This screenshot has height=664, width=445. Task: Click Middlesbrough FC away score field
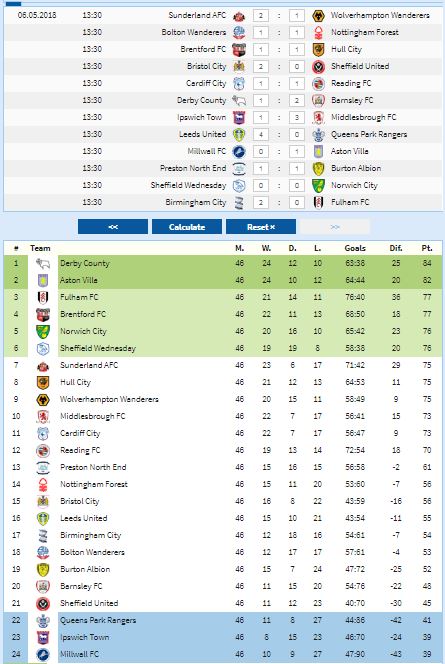[297, 117]
